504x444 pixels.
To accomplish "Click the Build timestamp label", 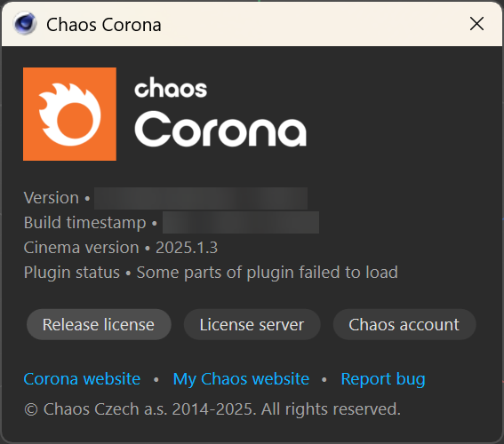I will (x=84, y=223).
